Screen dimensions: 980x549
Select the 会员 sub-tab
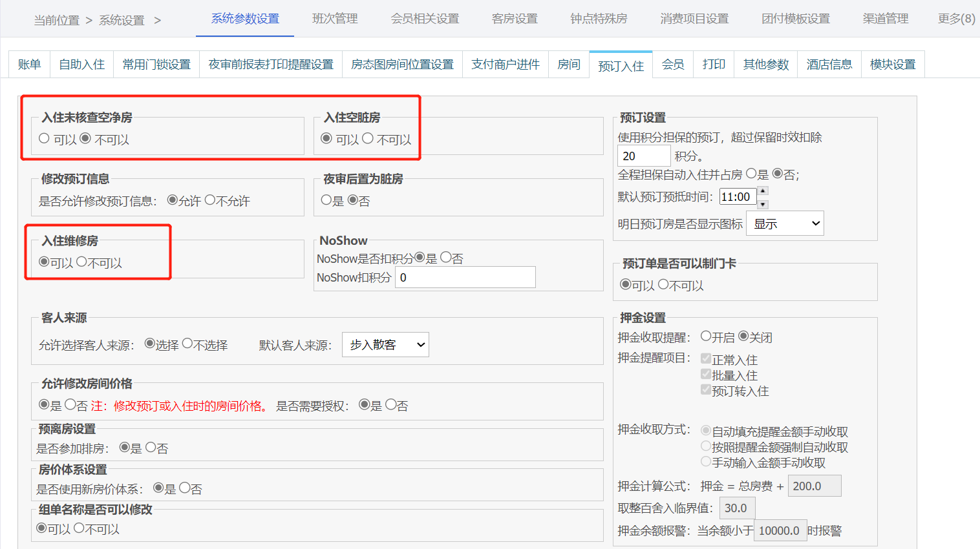point(673,65)
